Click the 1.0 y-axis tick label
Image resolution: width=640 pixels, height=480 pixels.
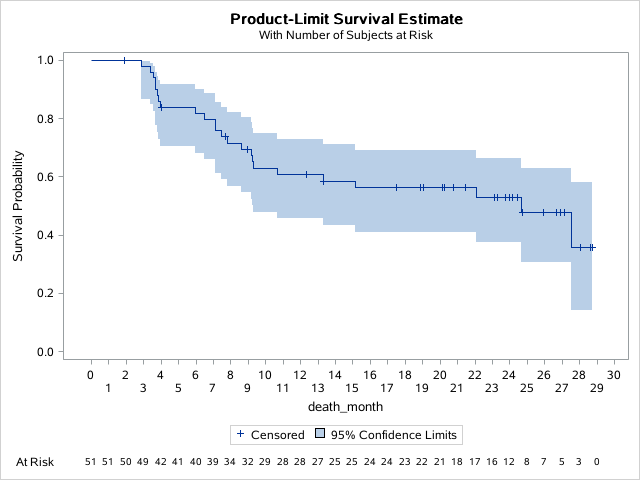tap(45, 60)
